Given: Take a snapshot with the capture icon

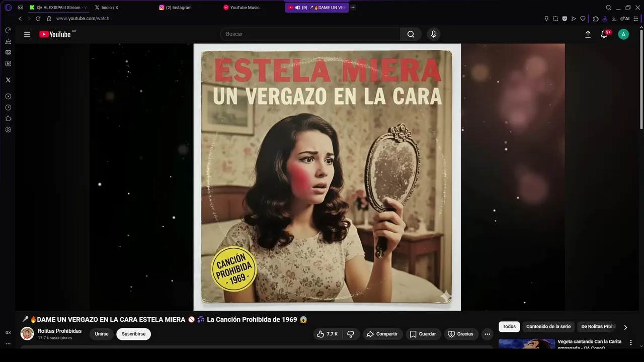Looking at the screenshot, I should [555, 19].
